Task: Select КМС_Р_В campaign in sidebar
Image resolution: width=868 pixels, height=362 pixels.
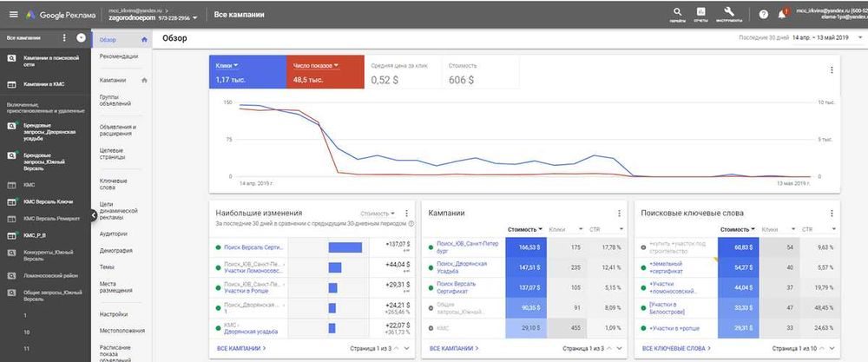Action: point(35,235)
